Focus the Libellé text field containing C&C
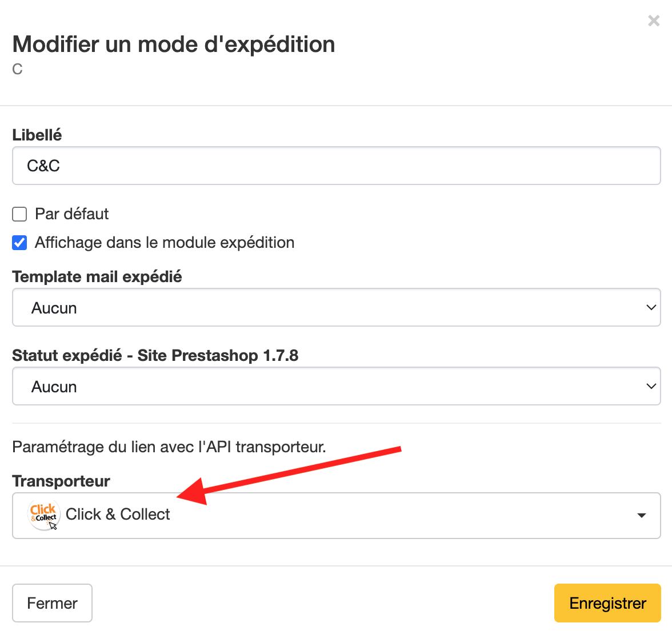This screenshot has height=635, width=672. (x=337, y=166)
